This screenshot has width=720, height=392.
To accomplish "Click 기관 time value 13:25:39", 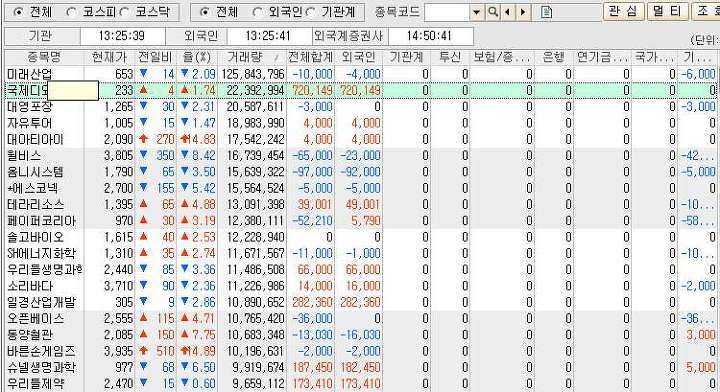I will tap(122, 35).
